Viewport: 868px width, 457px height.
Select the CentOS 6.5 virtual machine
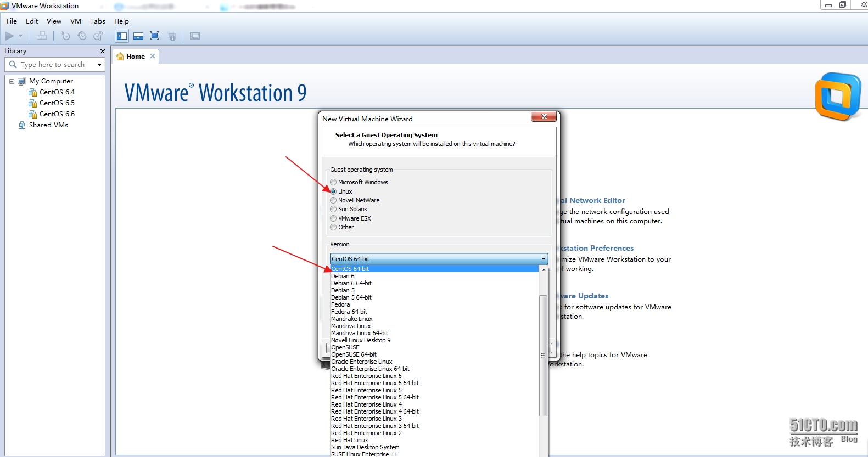[x=57, y=103]
